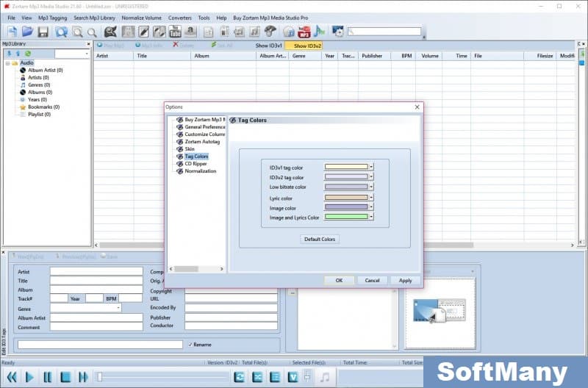Click the mushroom toolbar icon
Viewport: 588px width, 388px height.
[x=270, y=32]
